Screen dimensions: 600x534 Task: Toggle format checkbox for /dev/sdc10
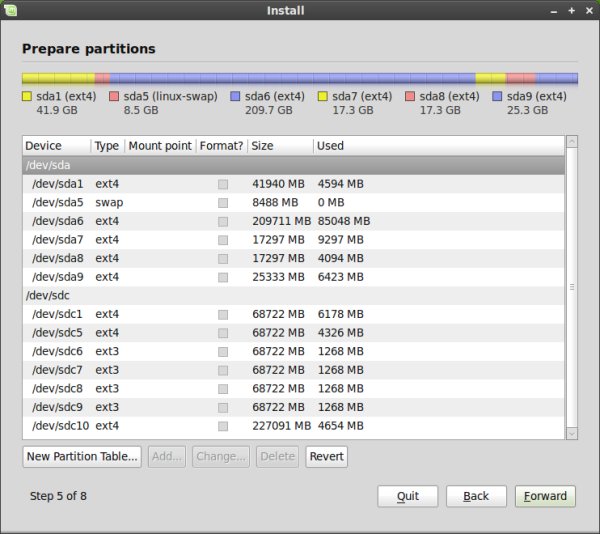(223, 427)
